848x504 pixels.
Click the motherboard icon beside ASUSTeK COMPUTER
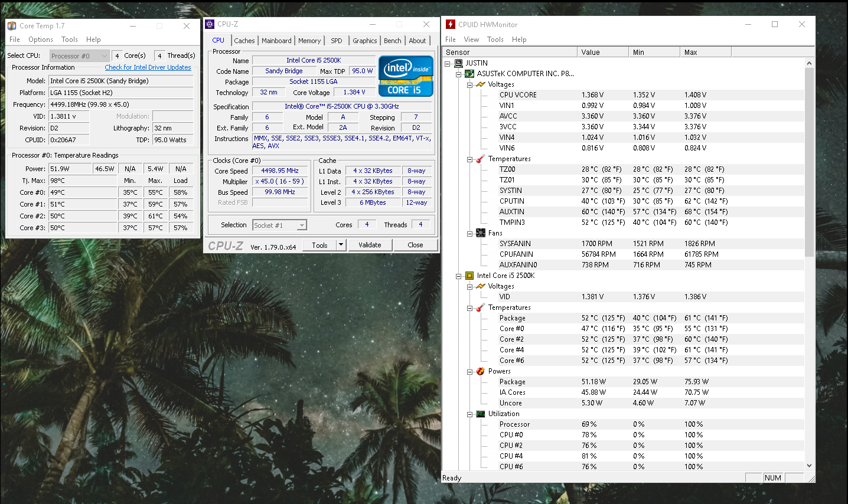click(x=469, y=74)
